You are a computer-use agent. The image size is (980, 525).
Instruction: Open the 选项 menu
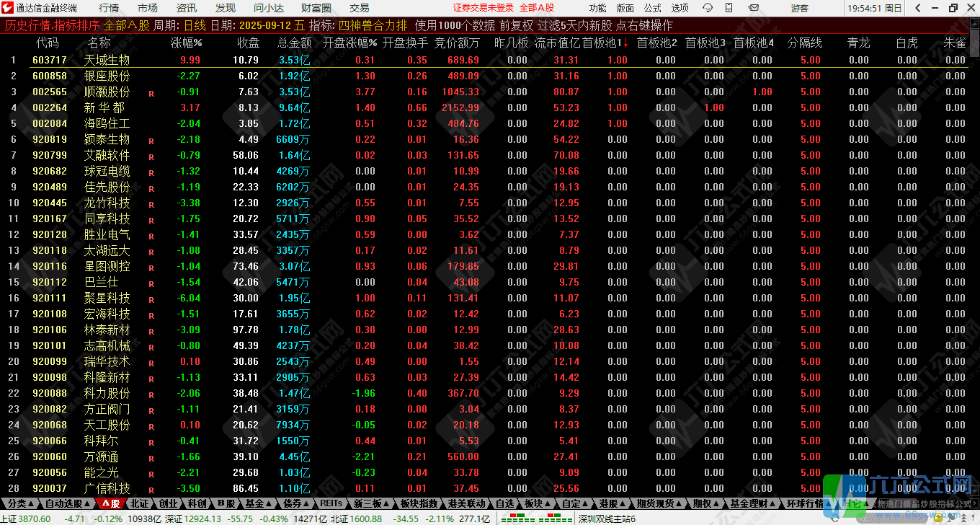click(680, 8)
